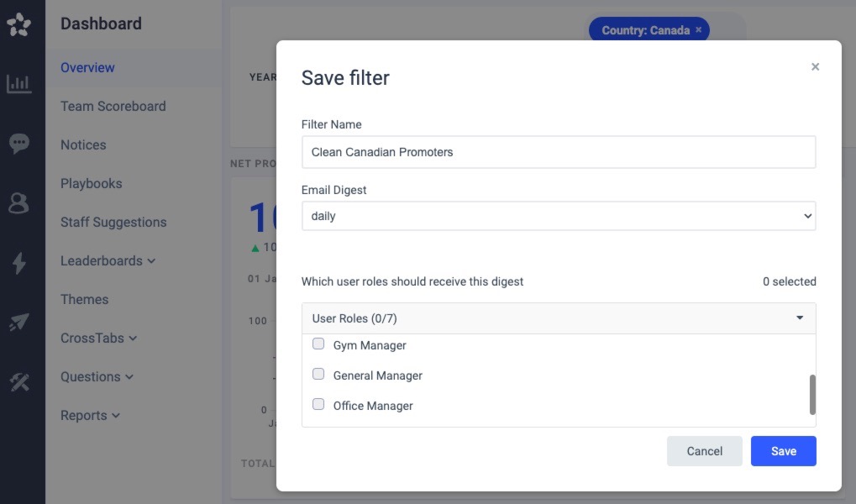
Task: Collapse the User Roles (0/7) dropdown
Action: 558,318
